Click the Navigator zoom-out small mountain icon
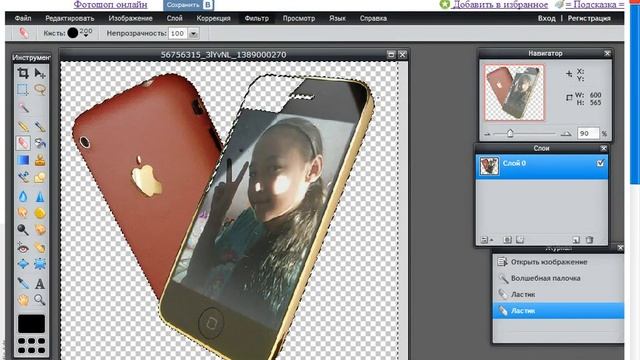 487,134
